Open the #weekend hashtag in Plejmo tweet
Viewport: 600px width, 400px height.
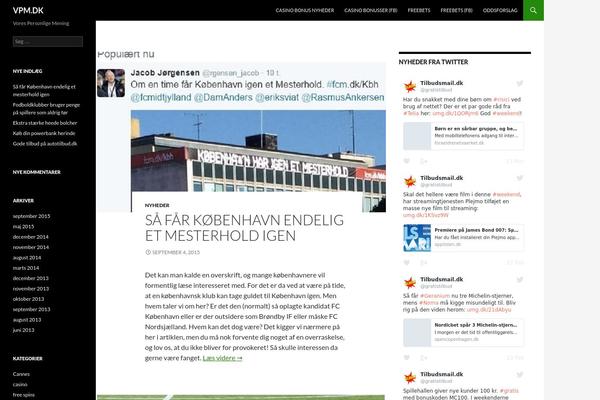pyautogui.click(x=506, y=194)
